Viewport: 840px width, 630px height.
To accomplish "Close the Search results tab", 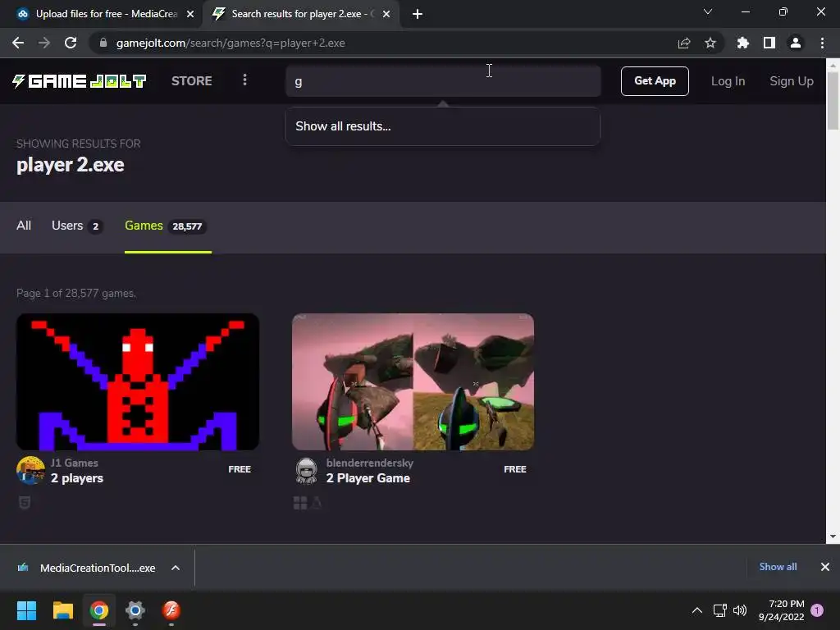I will click(386, 14).
